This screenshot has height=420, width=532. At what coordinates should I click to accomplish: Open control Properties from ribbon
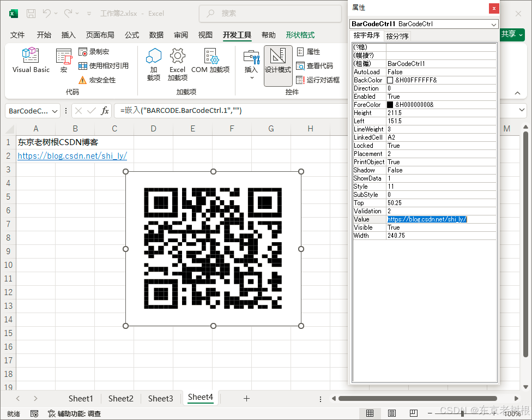click(x=309, y=52)
